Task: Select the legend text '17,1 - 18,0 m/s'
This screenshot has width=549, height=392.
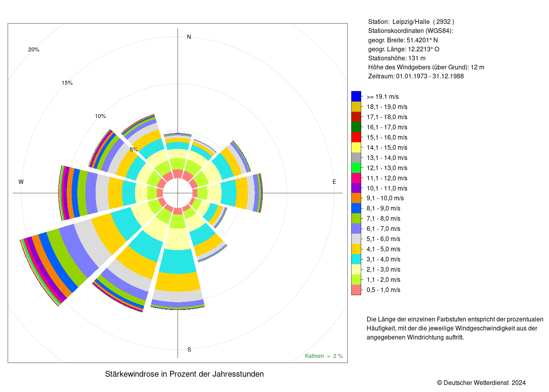Action: coord(387,117)
